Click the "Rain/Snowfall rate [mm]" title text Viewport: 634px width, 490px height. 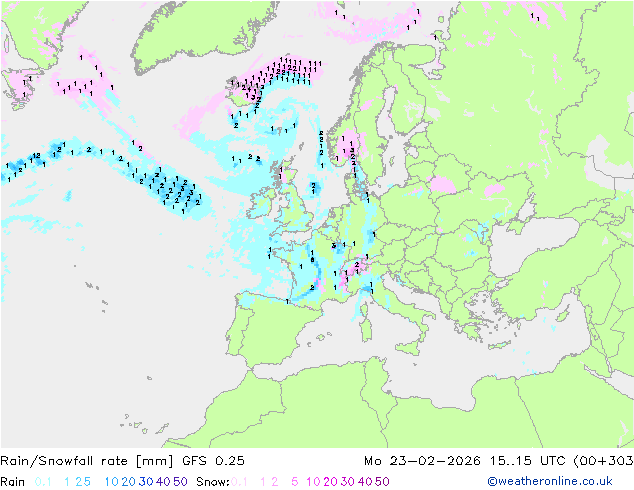click(x=87, y=461)
